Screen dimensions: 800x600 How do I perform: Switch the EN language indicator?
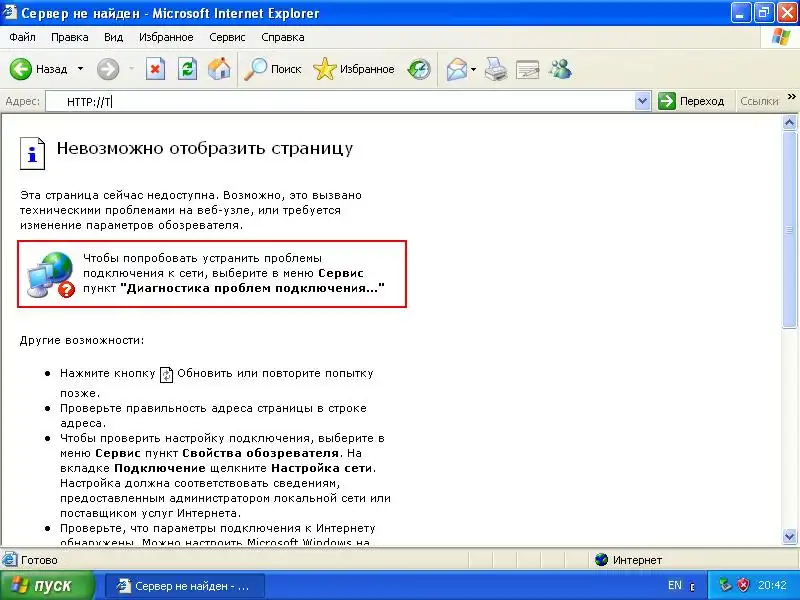point(674,585)
